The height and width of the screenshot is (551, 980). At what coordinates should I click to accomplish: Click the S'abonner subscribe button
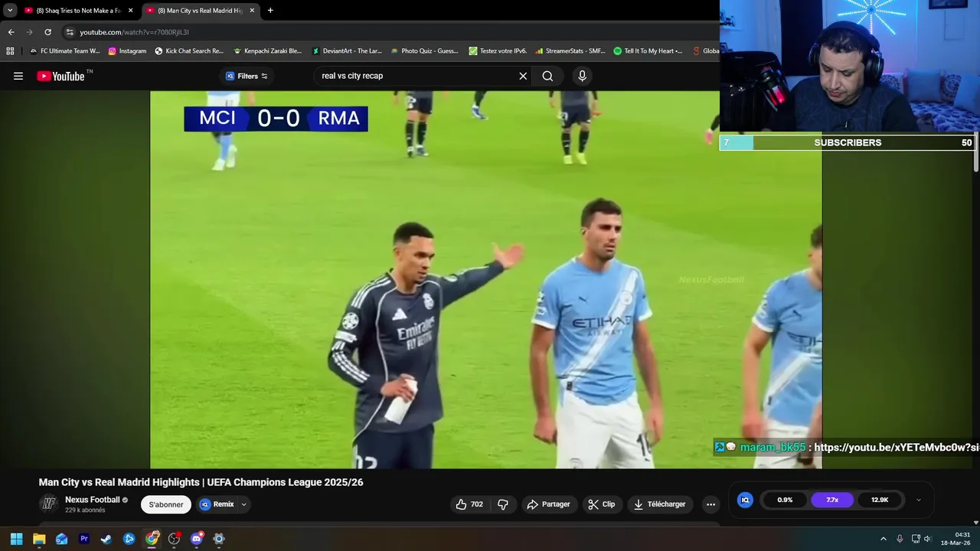(166, 504)
